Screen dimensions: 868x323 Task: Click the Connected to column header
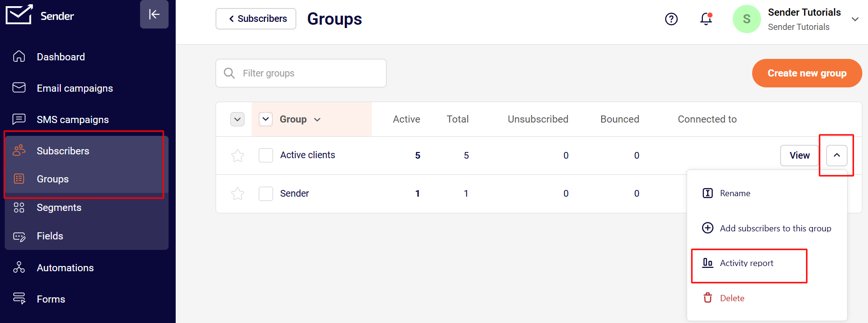[x=707, y=119]
